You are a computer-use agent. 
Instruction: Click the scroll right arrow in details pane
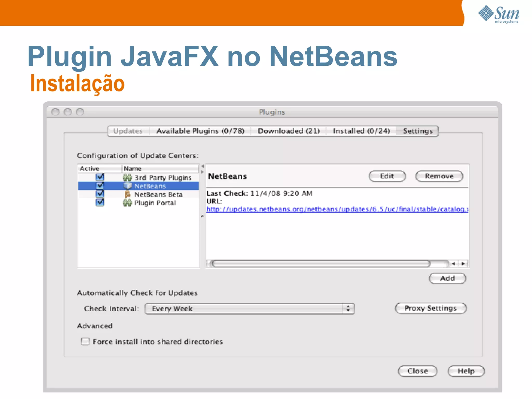point(463,264)
